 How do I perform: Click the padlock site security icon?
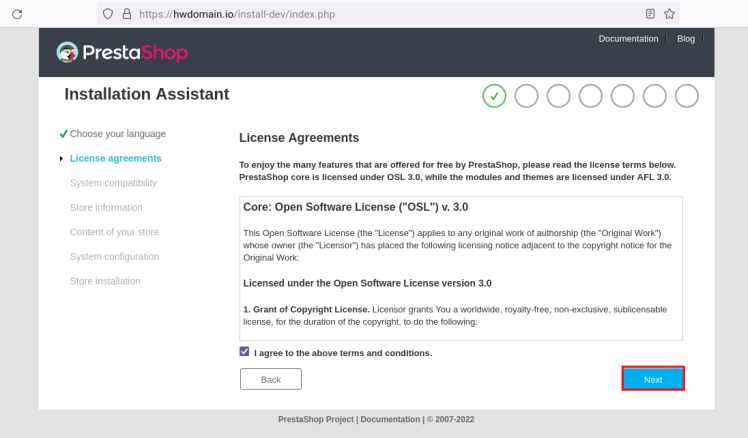[126, 14]
